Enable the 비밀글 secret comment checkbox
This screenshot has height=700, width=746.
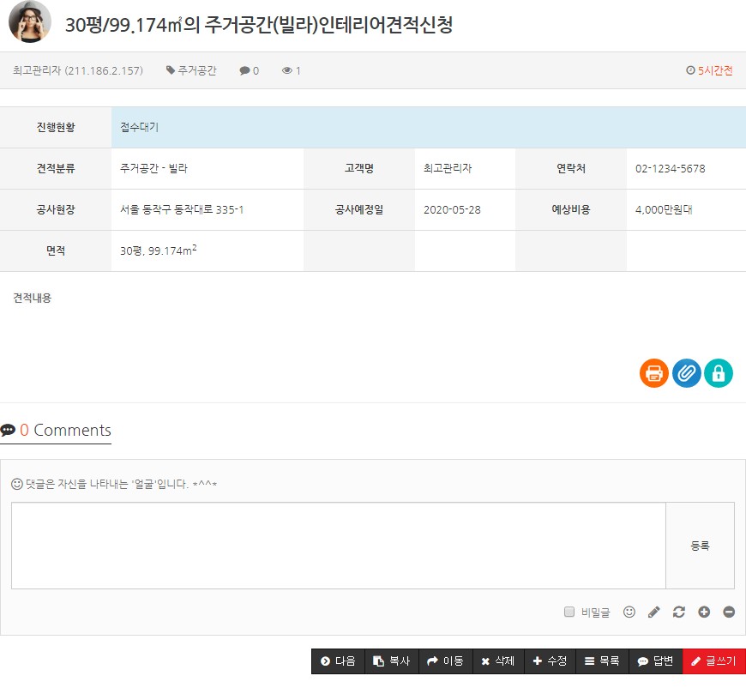[569, 612]
